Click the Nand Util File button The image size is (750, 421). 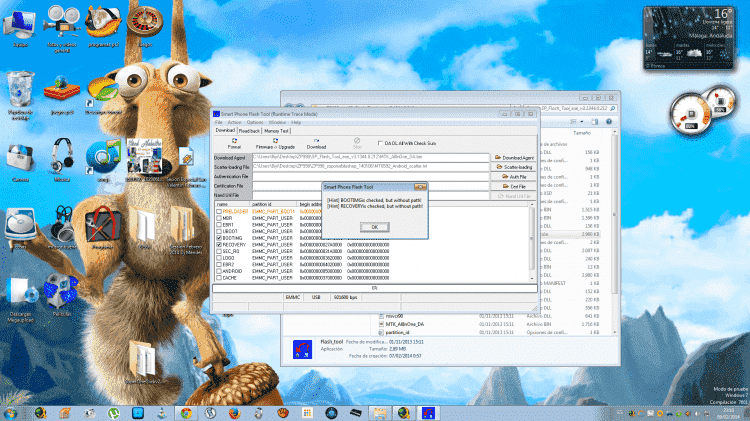point(514,196)
